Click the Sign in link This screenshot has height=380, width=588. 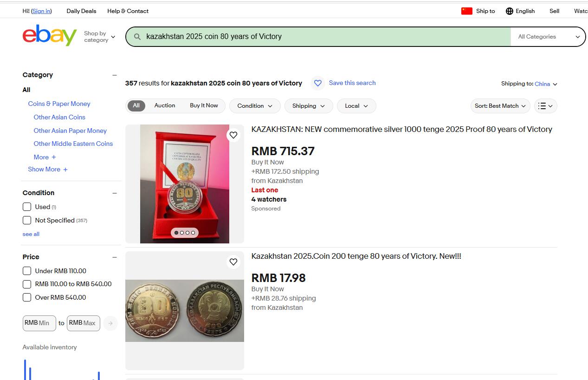pos(41,11)
